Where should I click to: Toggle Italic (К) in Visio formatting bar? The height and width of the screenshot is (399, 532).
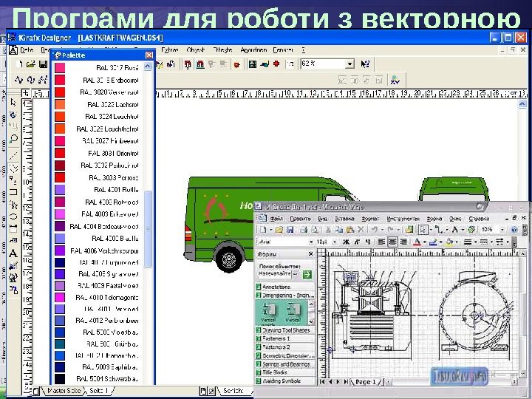(357, 242)
